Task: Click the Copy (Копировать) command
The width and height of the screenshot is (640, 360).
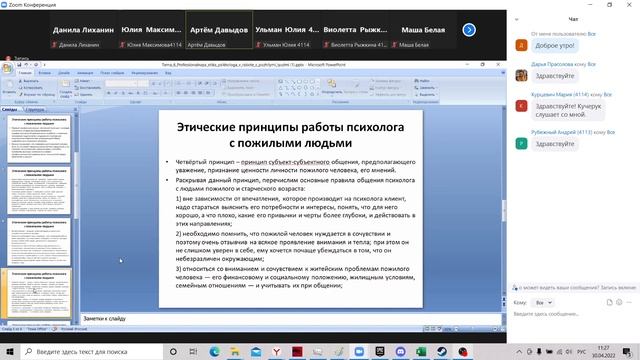Action: (30, 88)
